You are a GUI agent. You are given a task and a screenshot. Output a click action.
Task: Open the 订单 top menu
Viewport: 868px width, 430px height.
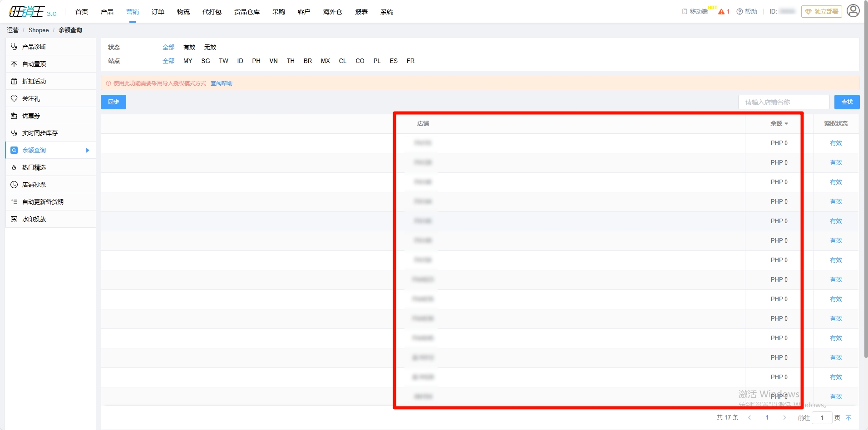[x=158, y=12]
